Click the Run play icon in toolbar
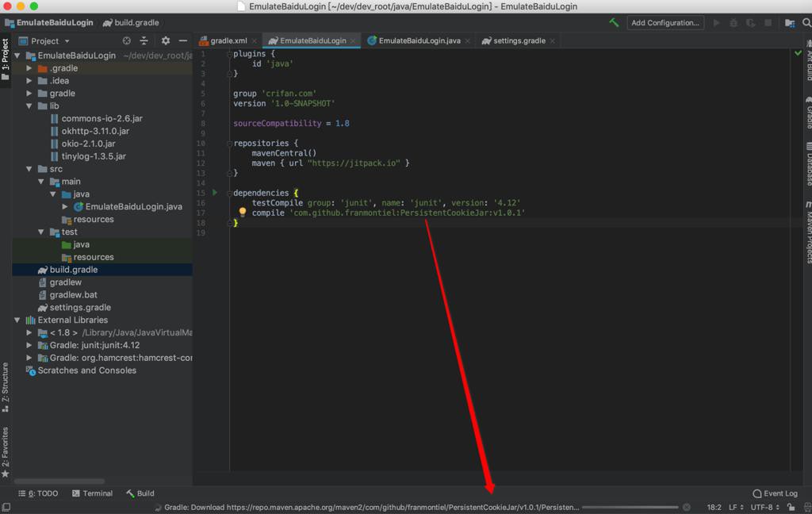 (x=716, y=23)
